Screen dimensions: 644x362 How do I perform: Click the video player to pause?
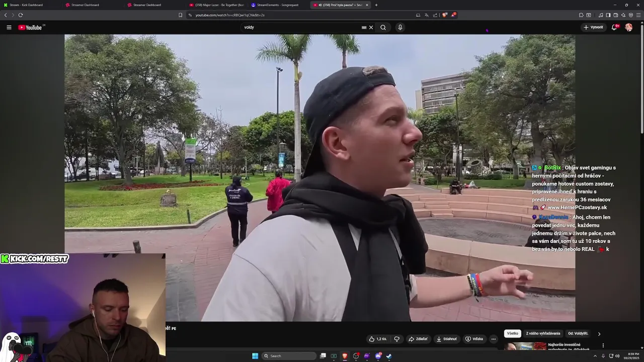tap(319, 177)
